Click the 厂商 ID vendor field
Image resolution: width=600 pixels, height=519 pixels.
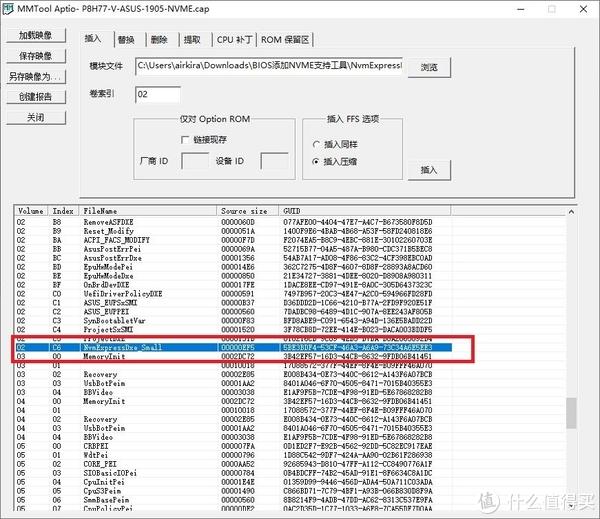click(x=195, y=161)
